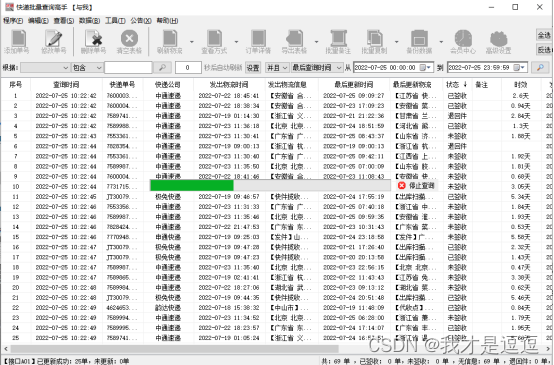Click the auto refresh seconds field showing 0

coord(188,67)
